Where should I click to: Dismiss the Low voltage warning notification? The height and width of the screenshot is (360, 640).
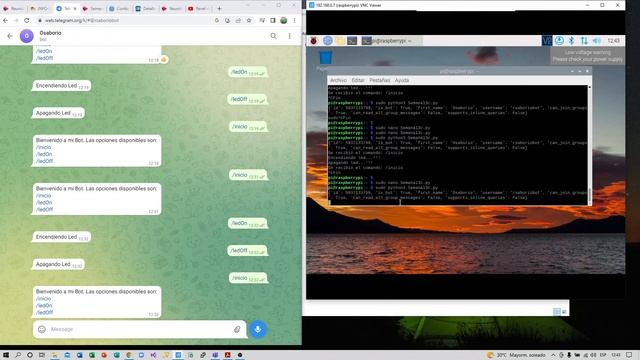[x=587, y=56]
